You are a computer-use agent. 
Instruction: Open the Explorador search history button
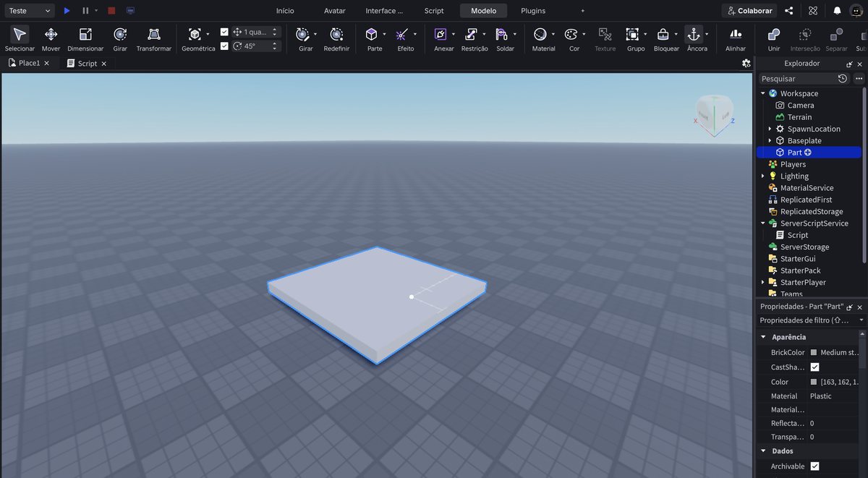tap(843, 78)
